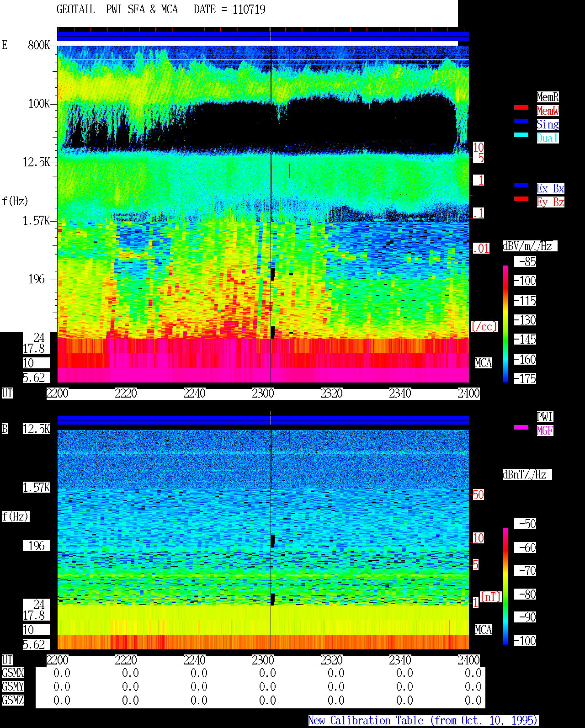Click the dBV/m/√Hz color scale bar
585x728 pixels.
505,324
